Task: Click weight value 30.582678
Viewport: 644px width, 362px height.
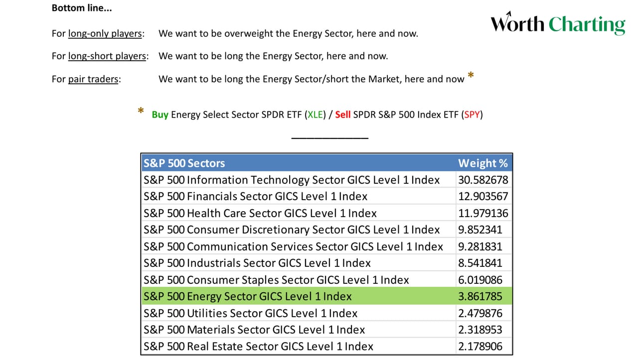Action: pos(483,180)
